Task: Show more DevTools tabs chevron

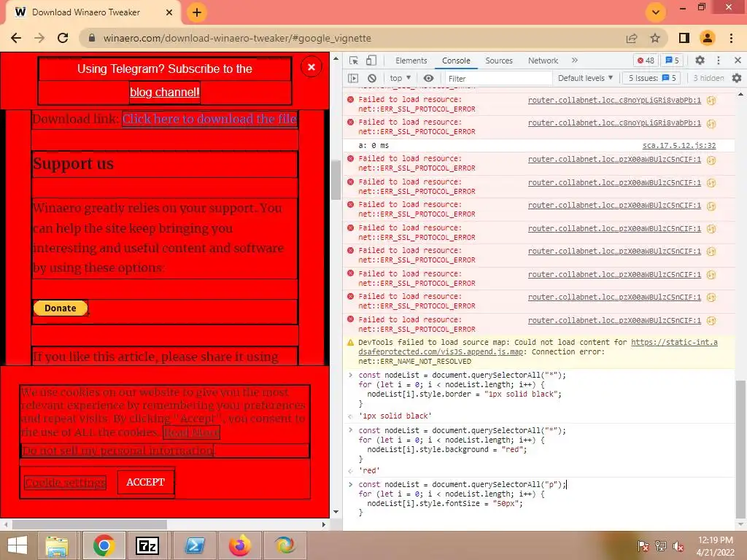Action: coord(575,61)
